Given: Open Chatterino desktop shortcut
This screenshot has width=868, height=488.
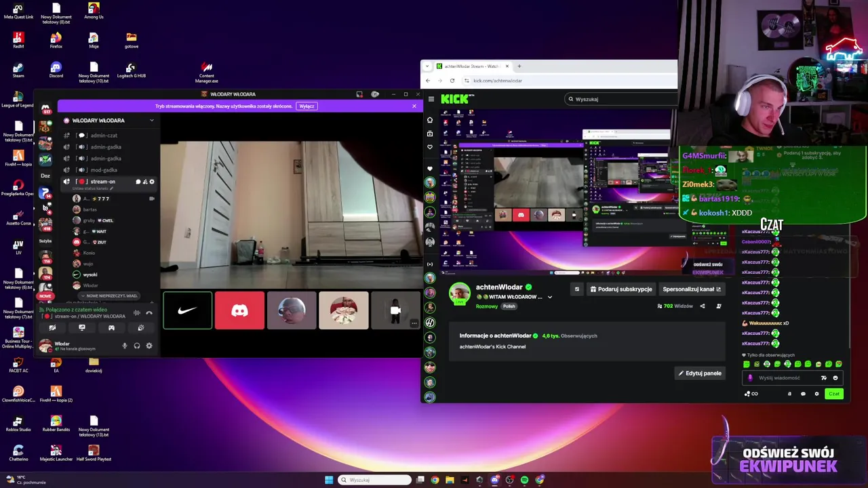Looking at the screenshot, I should pyautogui.click(x=18, y=453).
